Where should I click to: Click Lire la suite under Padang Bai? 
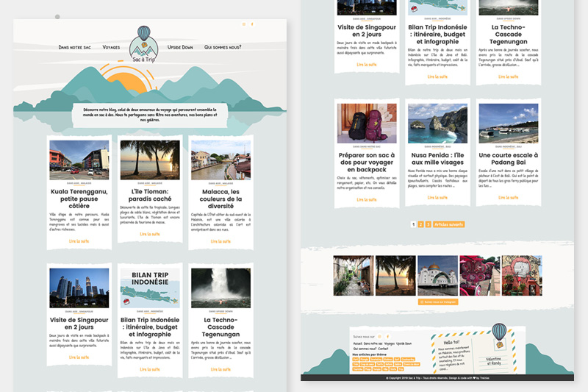(509, 197)
